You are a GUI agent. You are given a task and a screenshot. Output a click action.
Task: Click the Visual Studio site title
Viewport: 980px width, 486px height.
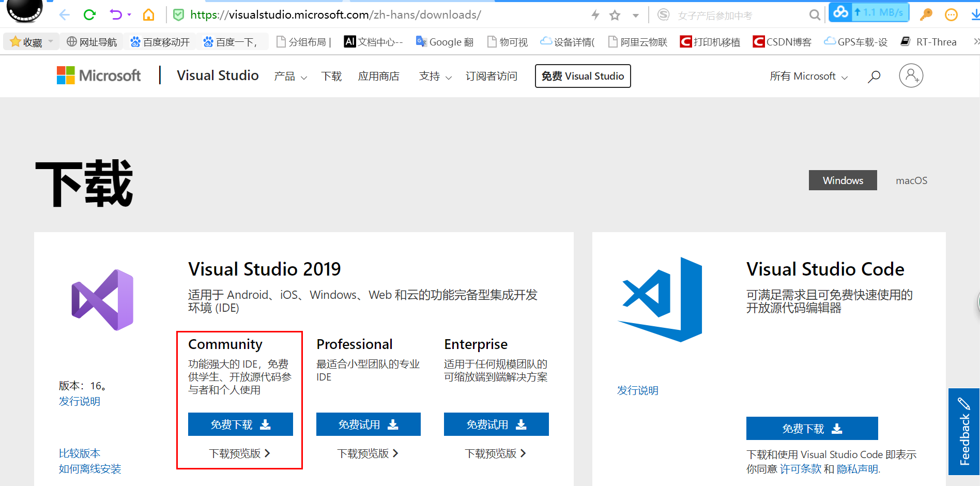(x=218, y=75)
